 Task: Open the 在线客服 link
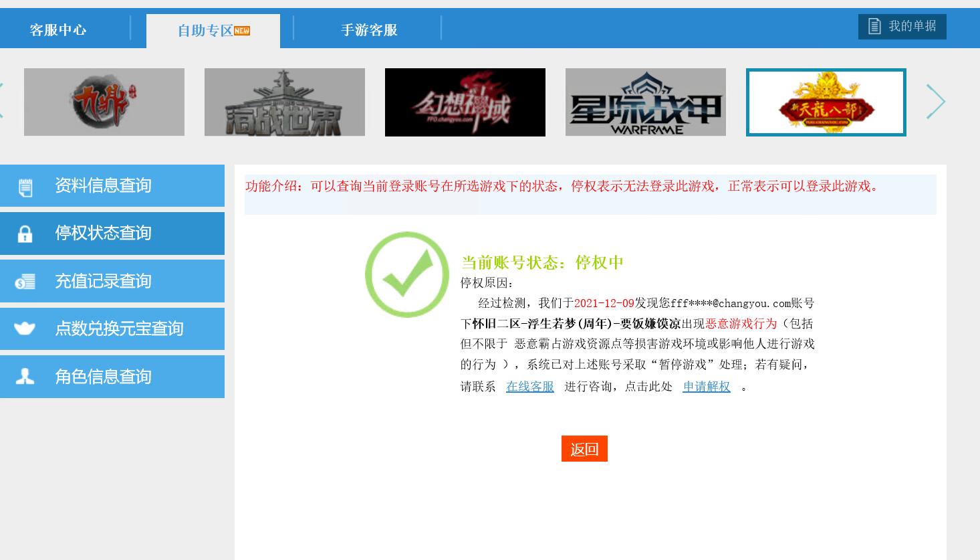tap(529, 387)
